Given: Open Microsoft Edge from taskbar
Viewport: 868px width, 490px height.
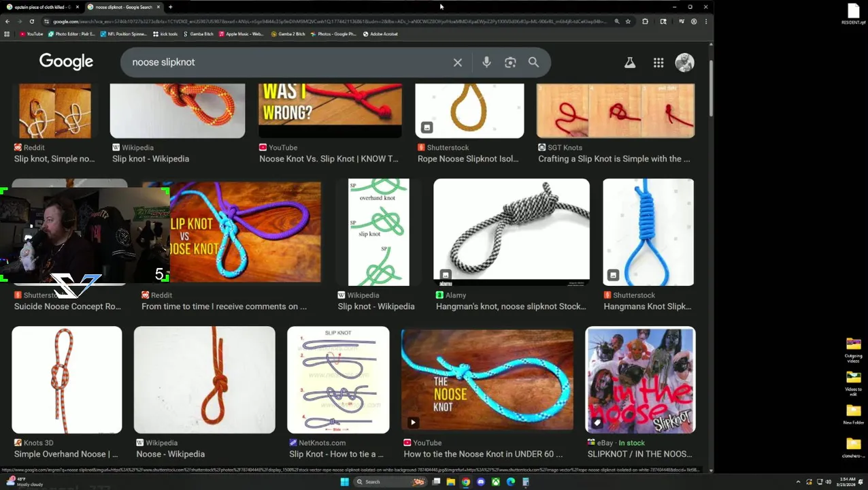Looking at the screenshot, I should pyautogui.click(x=511, y=482).
